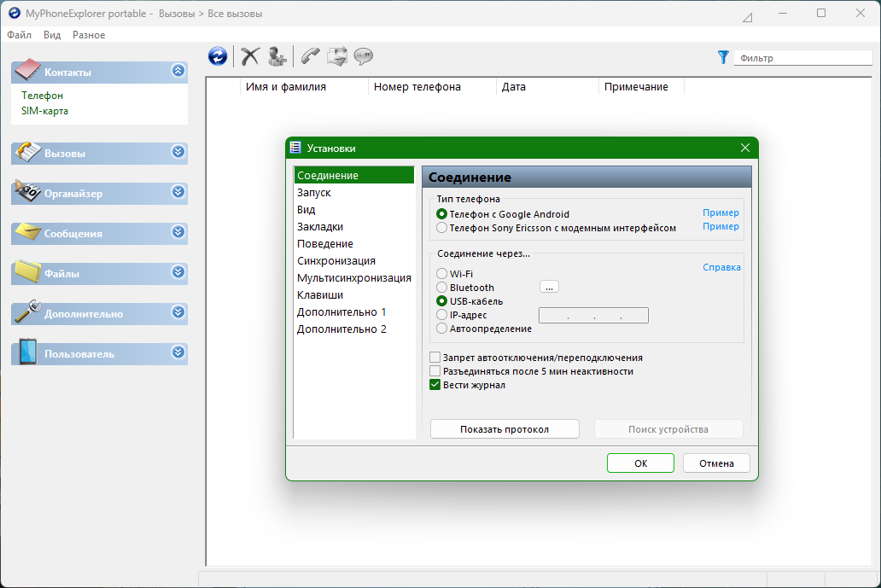Select Телефон Sony Ericsson radio option
The height and width of the screenshot is (588, 881).
pyautogui.click(x=441, y=228)
